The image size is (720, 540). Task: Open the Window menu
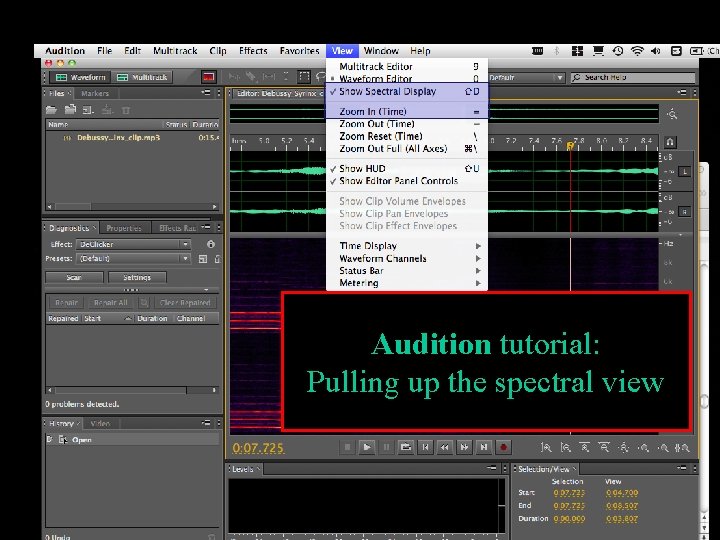pos(381,51)
